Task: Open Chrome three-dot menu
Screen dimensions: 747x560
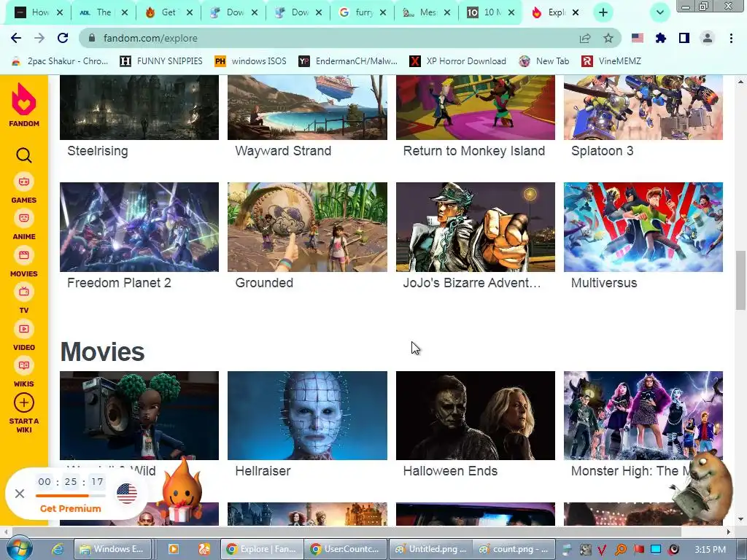Action: [731, 38]
